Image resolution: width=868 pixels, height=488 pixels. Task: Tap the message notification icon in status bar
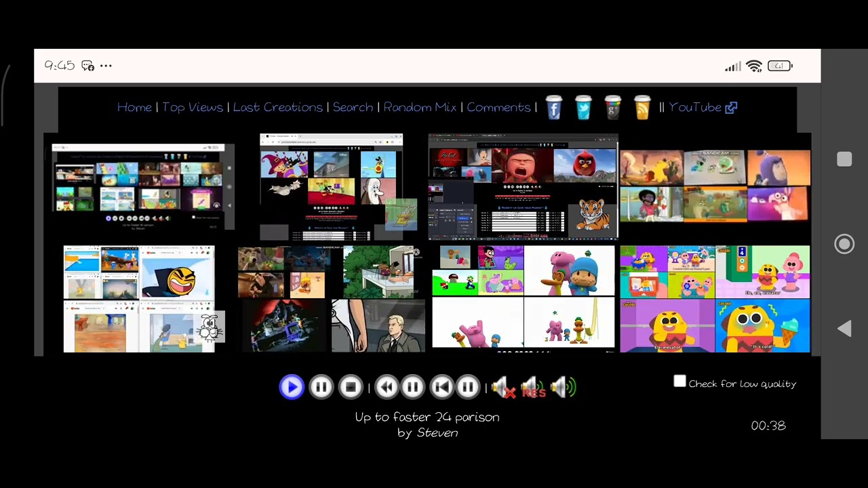(x=87, y=66)
